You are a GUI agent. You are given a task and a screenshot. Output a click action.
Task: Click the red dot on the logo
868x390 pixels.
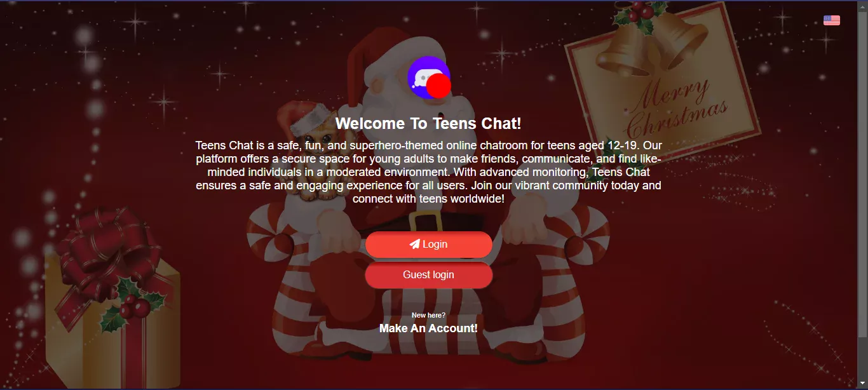point(438,86)
